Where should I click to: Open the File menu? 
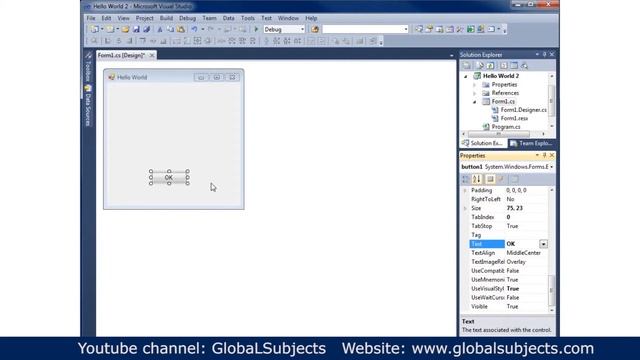[x=91, y=18]
